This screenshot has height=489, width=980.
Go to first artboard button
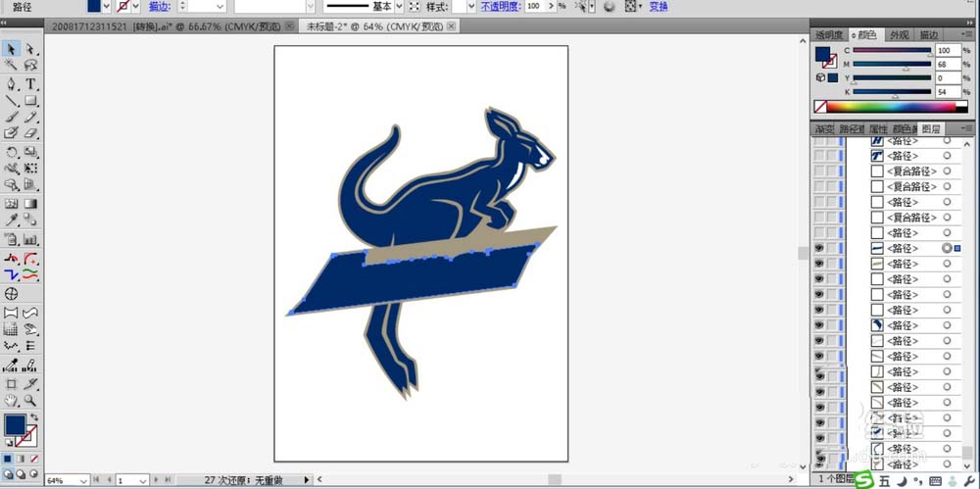tap(96, 480)
